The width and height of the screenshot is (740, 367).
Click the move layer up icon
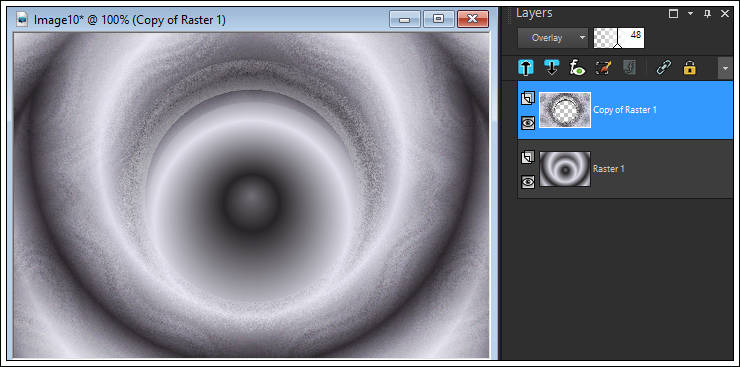(526, 68)
